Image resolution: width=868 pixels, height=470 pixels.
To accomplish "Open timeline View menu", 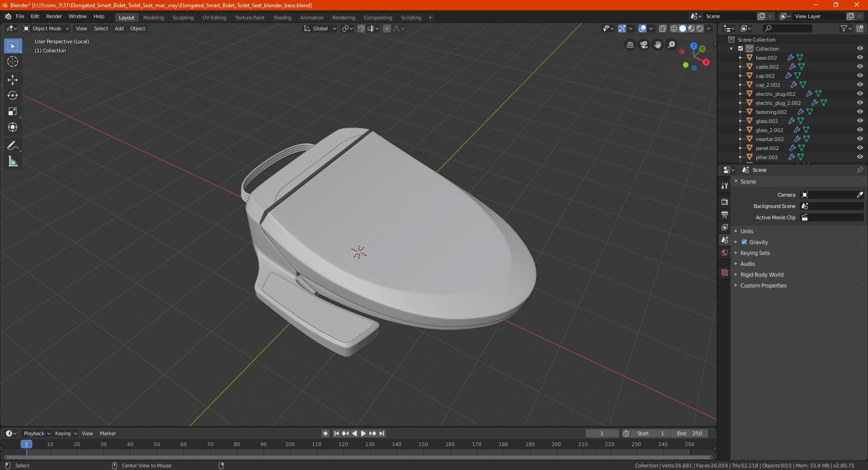I will coord(87,433).
